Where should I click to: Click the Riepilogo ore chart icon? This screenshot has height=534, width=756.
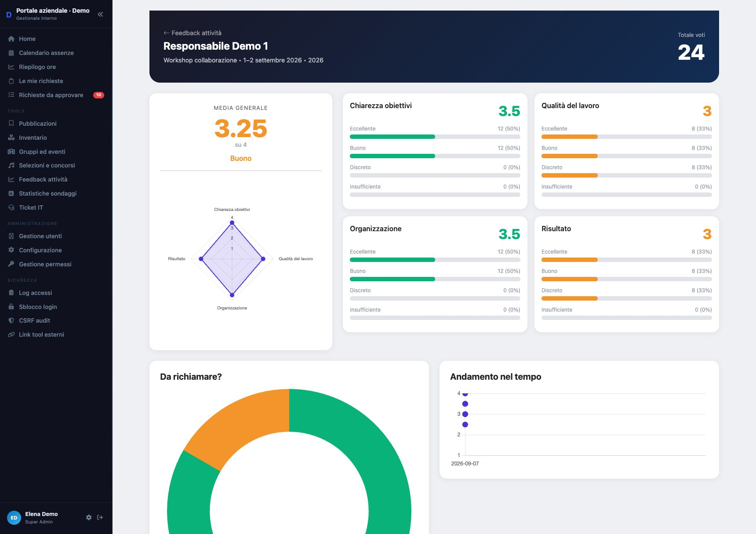tap(11, 67)
